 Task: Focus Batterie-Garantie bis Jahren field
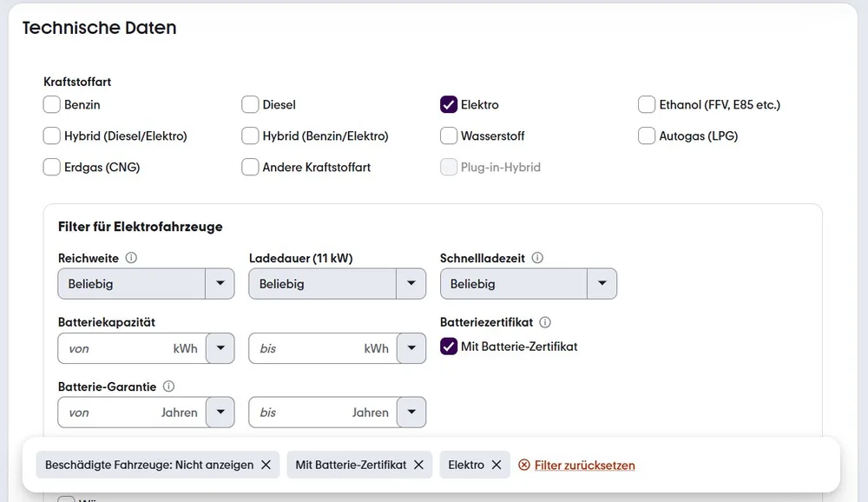tap(323, 413)
